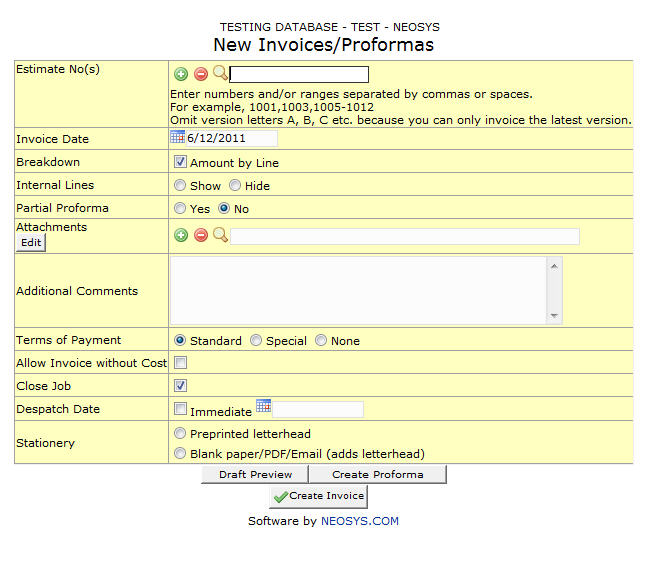Select Preprinted letterhead stationery
The height and width of the screenshot is (564, 648).
pos(180,433)
